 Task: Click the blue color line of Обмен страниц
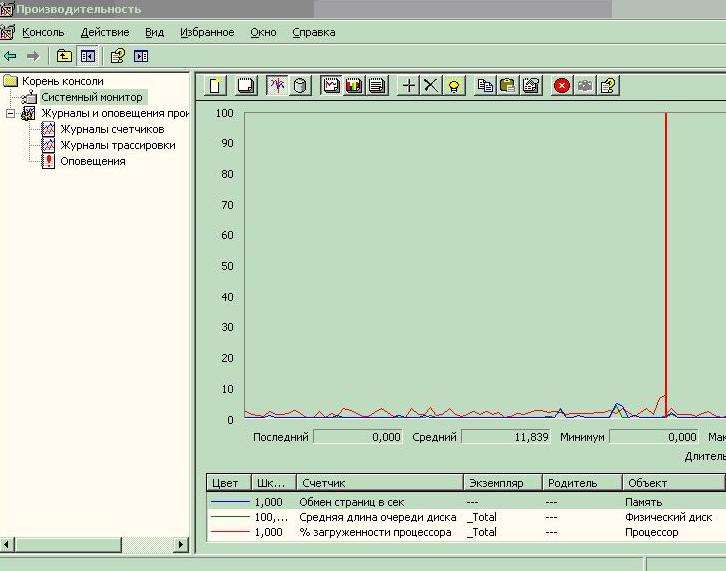230,502
